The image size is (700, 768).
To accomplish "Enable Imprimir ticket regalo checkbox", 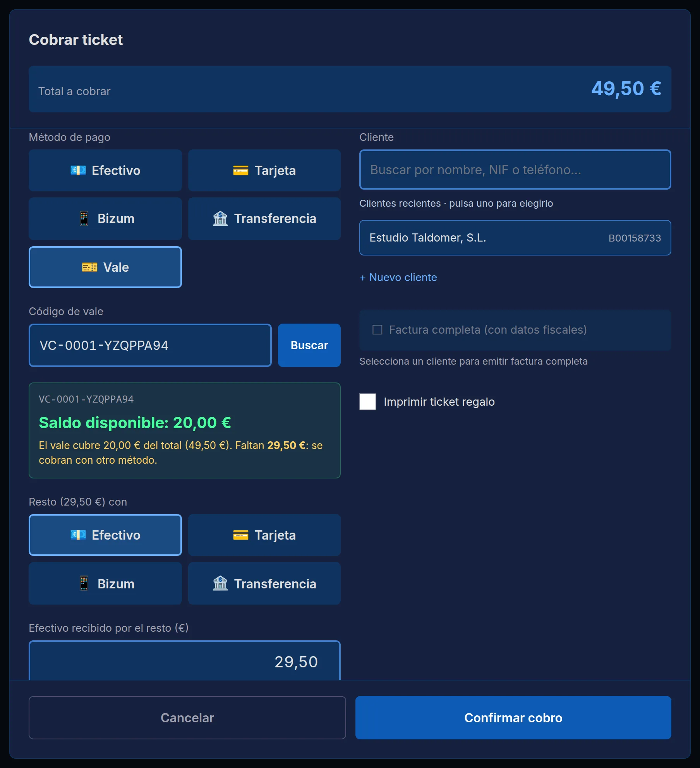I will pos(368,402).
